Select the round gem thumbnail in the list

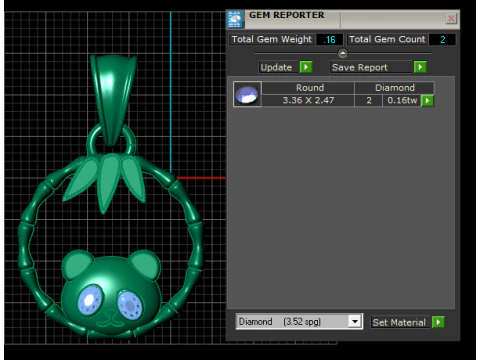[x=247, y=94]
